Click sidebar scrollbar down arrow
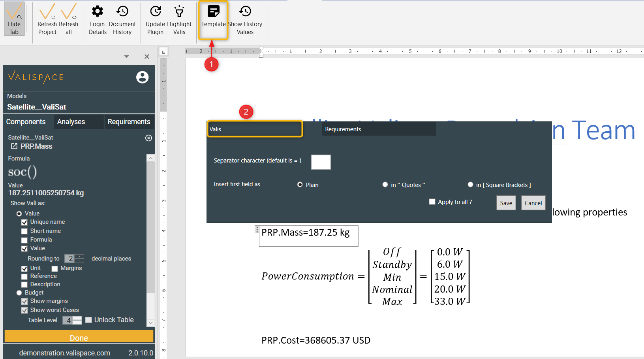 tap(150, 323)
